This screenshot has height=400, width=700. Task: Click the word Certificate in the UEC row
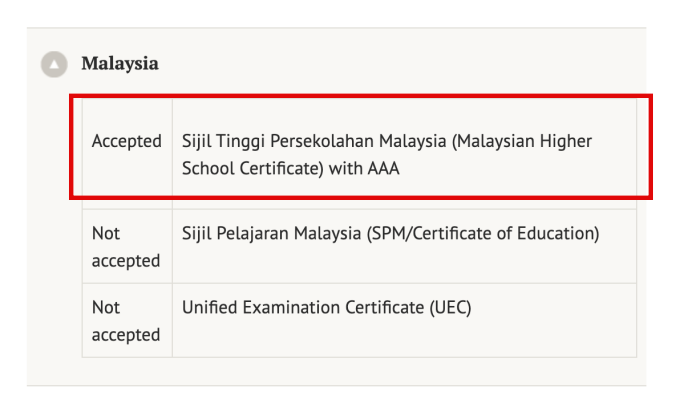click(x=383, y=308)
